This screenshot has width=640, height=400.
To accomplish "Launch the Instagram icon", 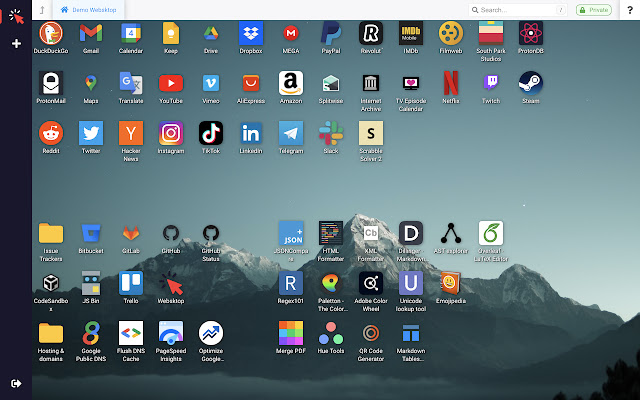I will tap(171, 133).
